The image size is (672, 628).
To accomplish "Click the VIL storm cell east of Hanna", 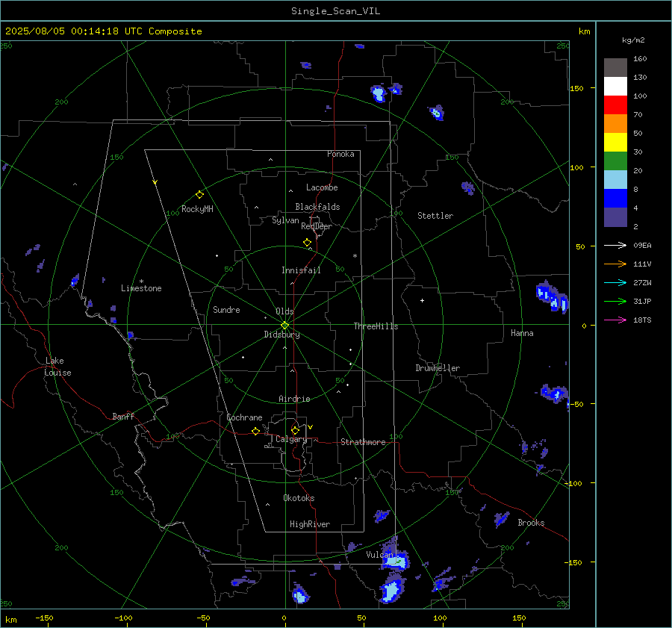I will 552,296.
